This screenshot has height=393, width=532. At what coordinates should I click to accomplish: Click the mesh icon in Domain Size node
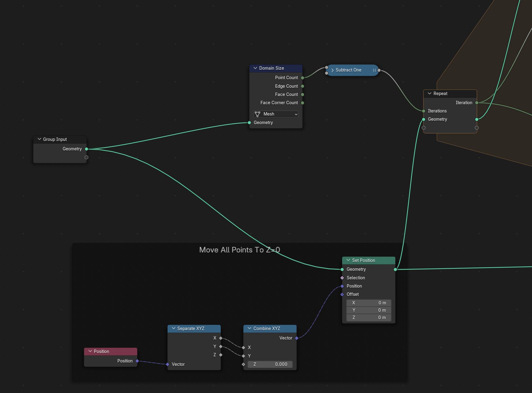point(257,114)
